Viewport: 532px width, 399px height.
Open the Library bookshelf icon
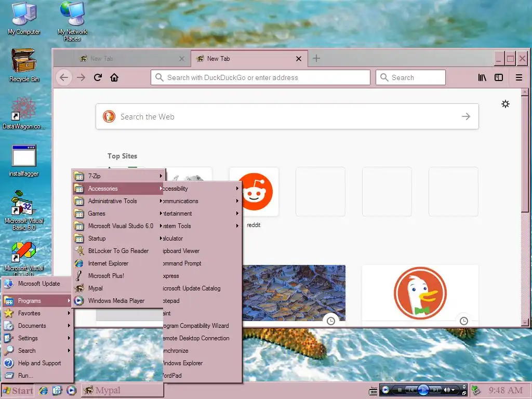click(x=482, y=77)
